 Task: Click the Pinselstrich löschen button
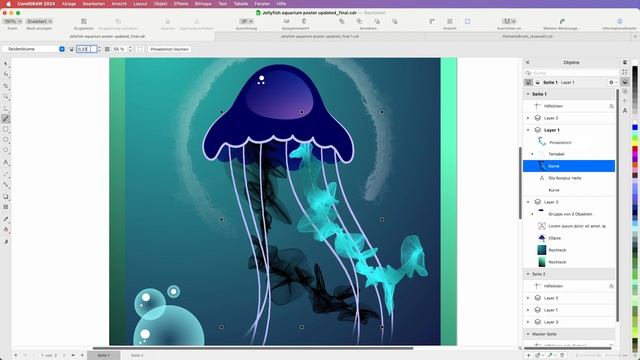coord(169,49)
